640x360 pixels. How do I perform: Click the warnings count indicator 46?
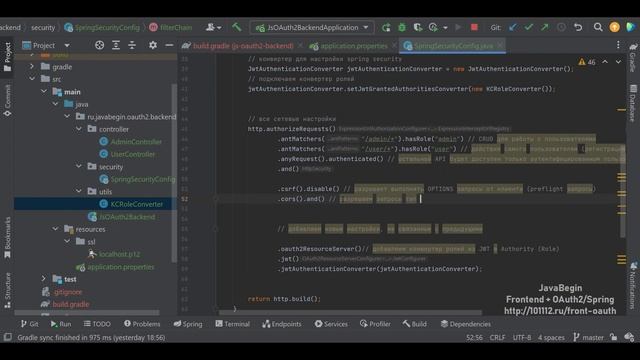[587, 62]
